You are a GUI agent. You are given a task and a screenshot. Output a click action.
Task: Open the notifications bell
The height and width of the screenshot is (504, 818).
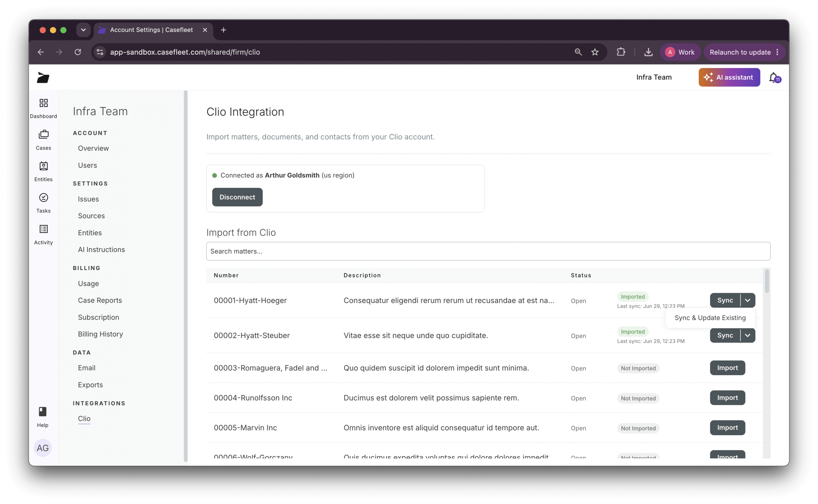774,78
